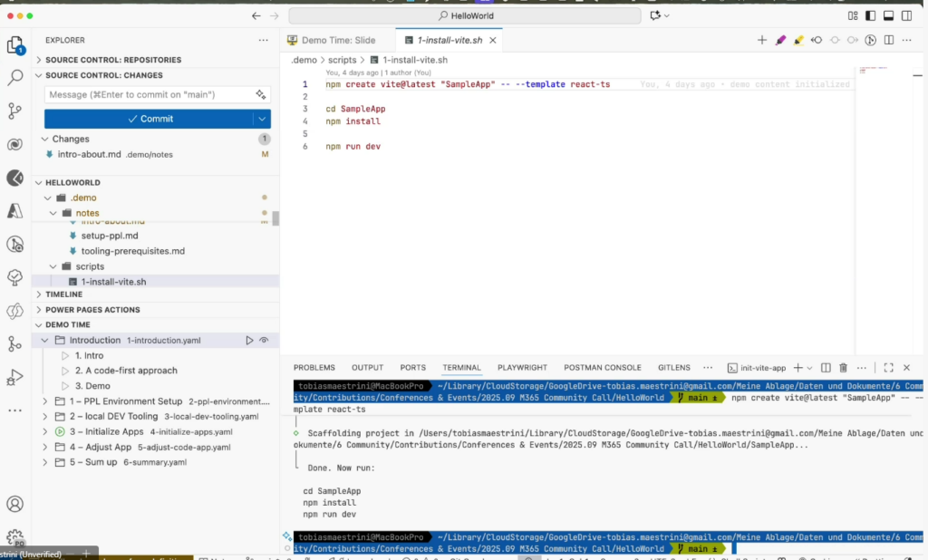
Task: Toggle the primary side bar
Action: 871,16
